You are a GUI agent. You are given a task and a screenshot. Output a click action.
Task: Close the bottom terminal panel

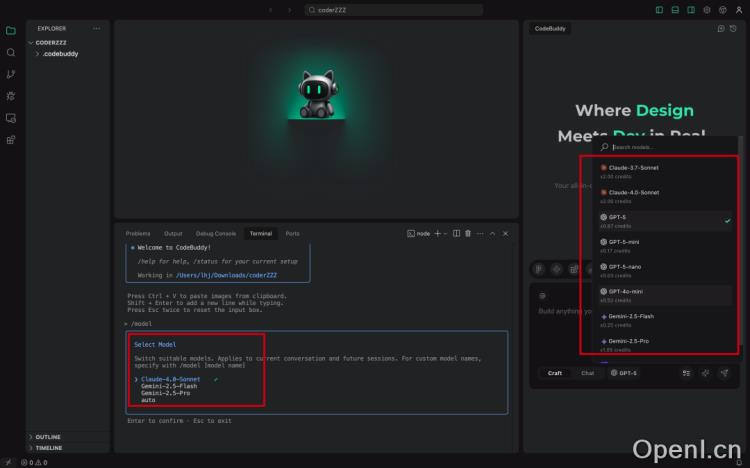click(x=505, y=234)
